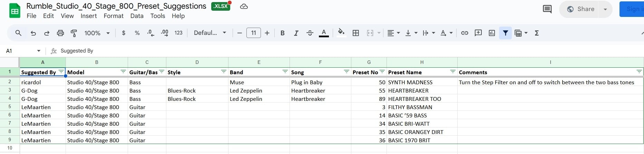
Task: Open the Suggested By column filter
Action: tap(61, 71)
